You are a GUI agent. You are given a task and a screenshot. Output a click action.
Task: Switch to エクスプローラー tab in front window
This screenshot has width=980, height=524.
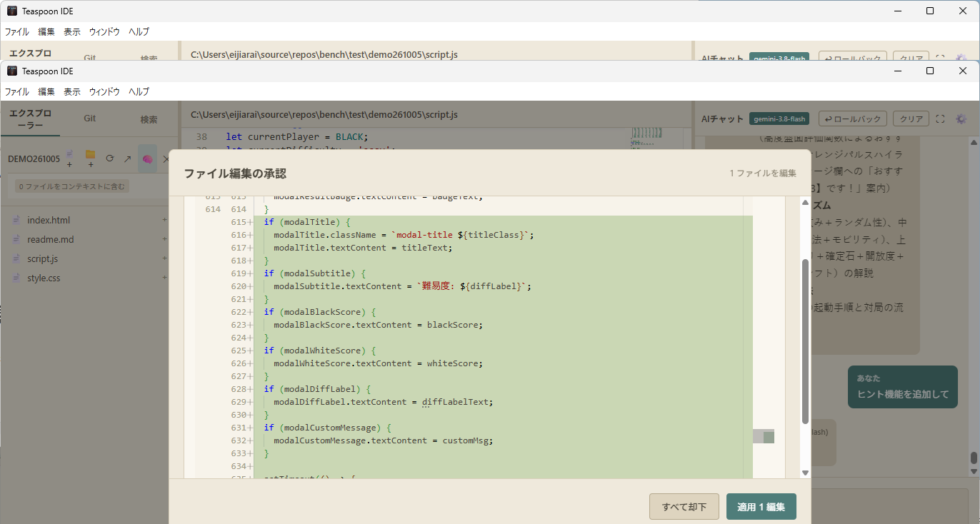[30, 119]
